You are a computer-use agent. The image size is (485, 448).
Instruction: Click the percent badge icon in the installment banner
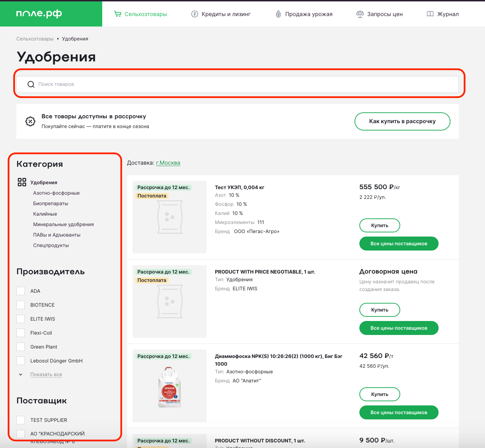click(30, 121)
